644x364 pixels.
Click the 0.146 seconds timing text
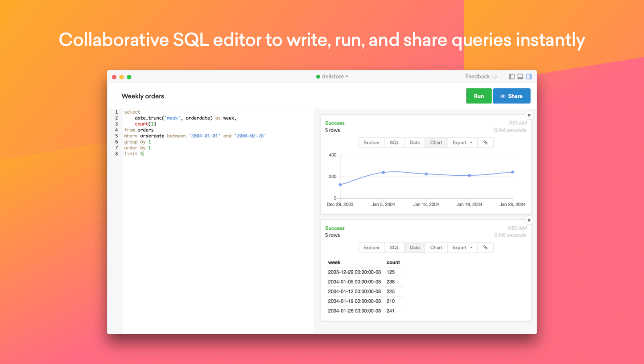[x=510, y=130]
